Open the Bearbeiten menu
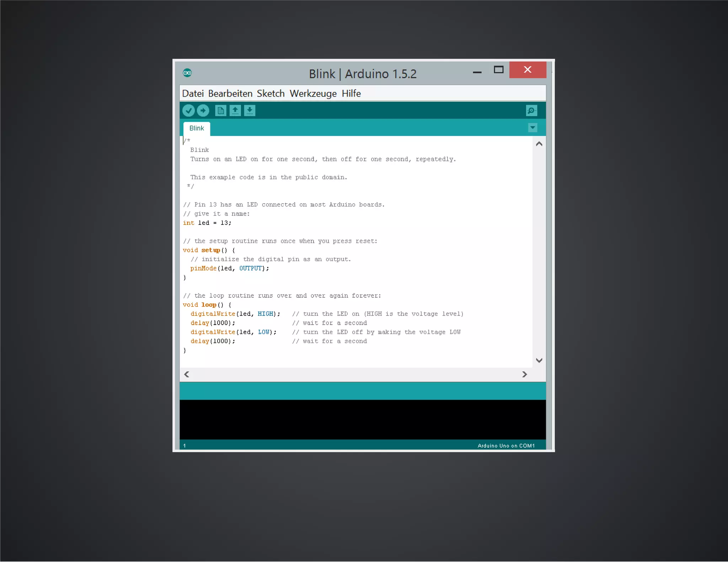This screenshot has height=562, width=728. point(230,93)
